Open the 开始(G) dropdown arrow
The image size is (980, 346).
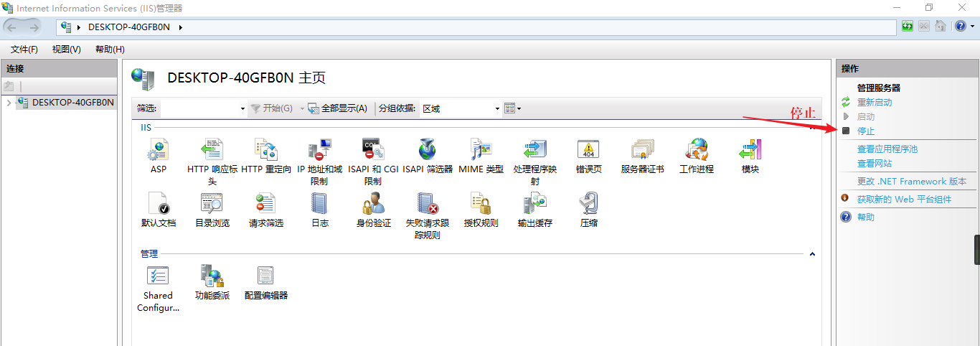302,108
